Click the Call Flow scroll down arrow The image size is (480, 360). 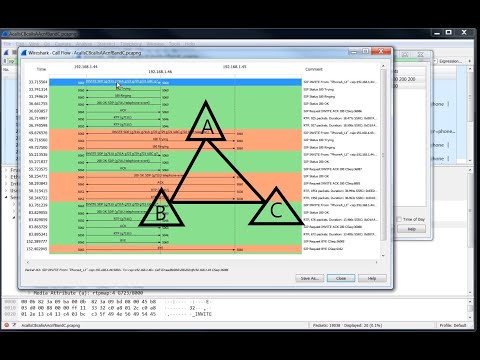(x=383, y=256)
